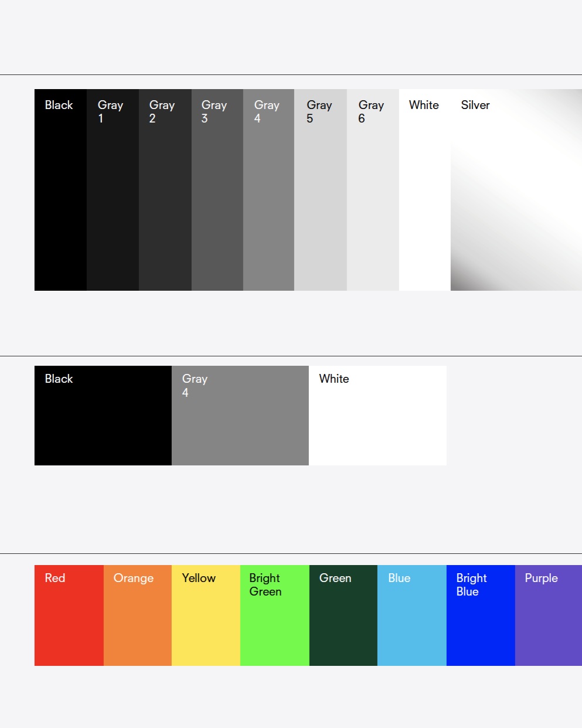Pick the Red swatch
Viewport: 582px width, 728px height.
(x=69, y=615)
